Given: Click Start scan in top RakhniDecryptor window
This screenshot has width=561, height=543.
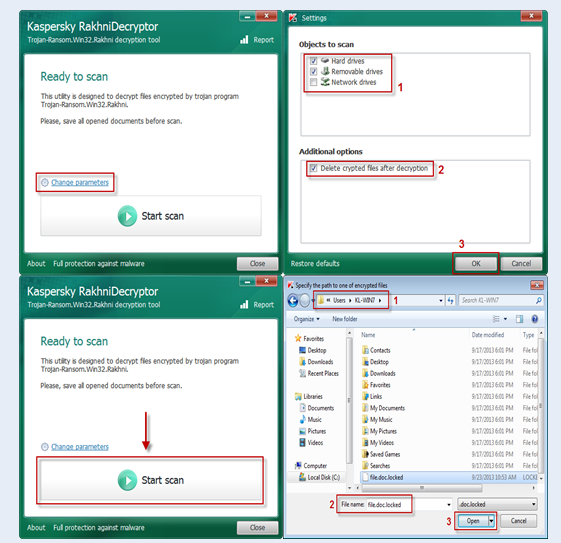Looking at the screenshot, I should (x=151, y=216).
